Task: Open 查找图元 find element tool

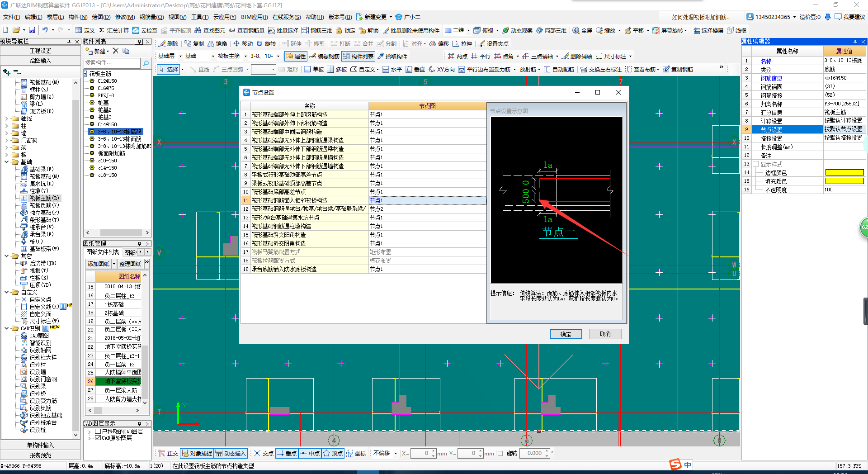Action: click(x=210, y=30)
